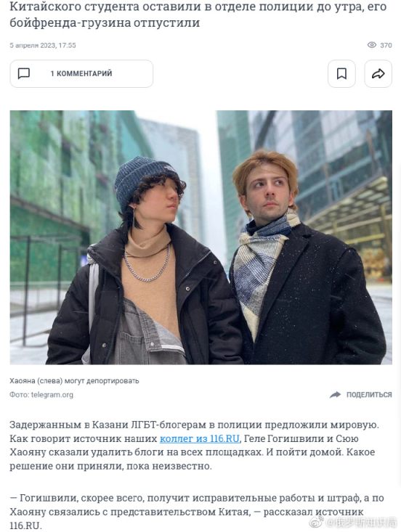Click the quote paragraph mentioning Гогишвили
The image size is (401, 532).
(x=197, y=512)
